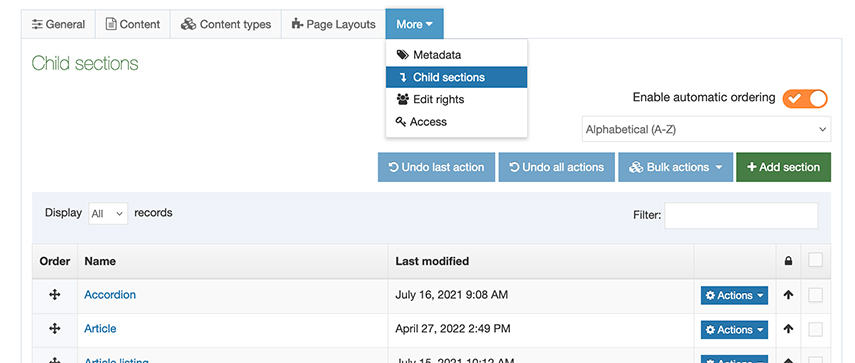Open the Alphabetical (A-Z) ordering dropdown
The height and width of the screenshot is (363, 855).
pyautogui.click(x=706, y=129)
